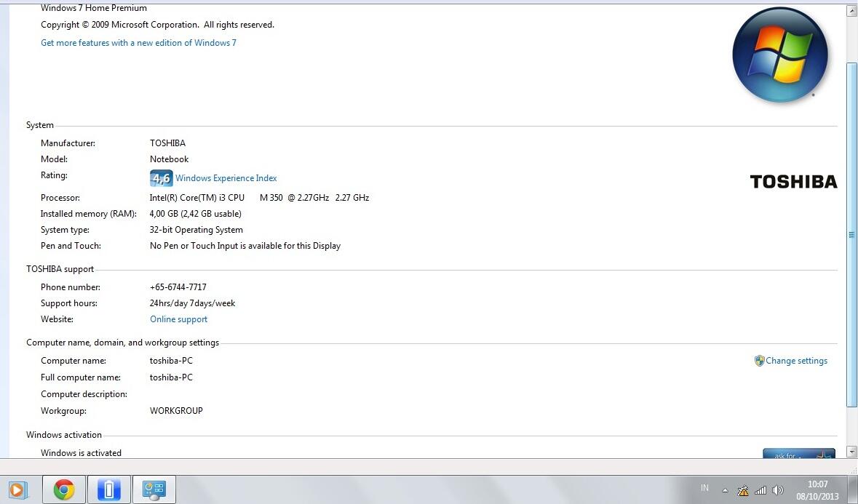Open the network warning tray icon
858x504 pixels.
pos(743,490)
